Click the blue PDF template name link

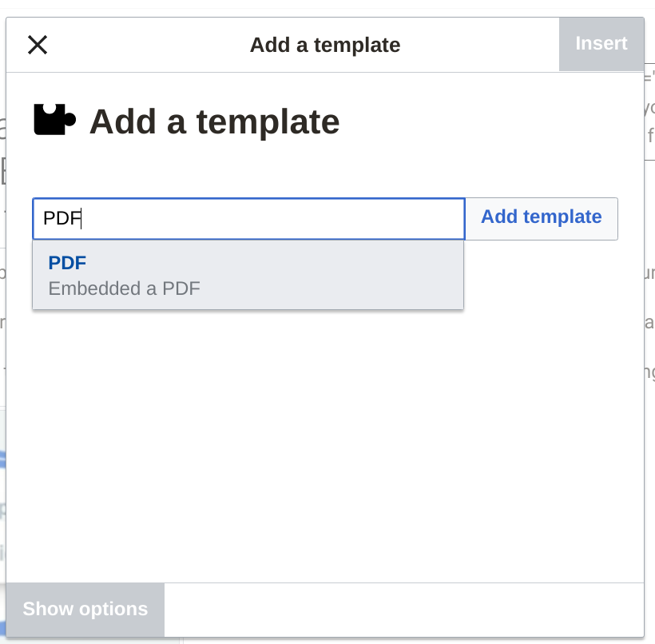click(67, 263)
